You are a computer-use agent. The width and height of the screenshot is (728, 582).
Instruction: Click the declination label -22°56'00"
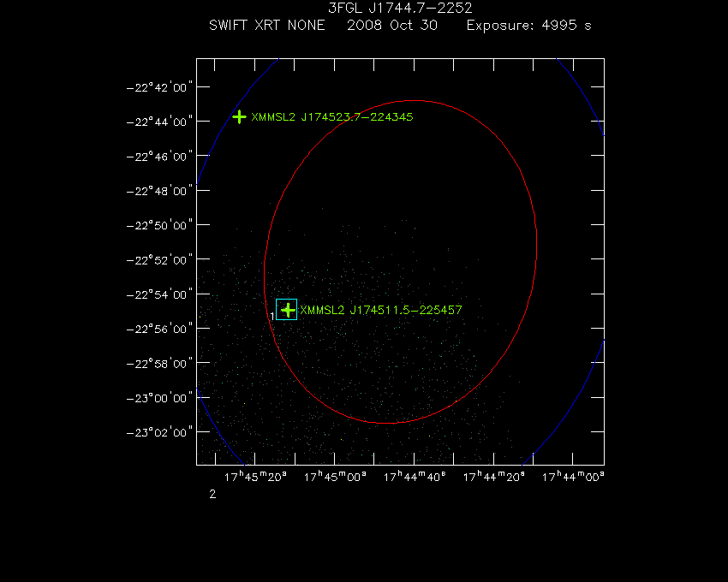pyautogui.click(x=159, y=329)
